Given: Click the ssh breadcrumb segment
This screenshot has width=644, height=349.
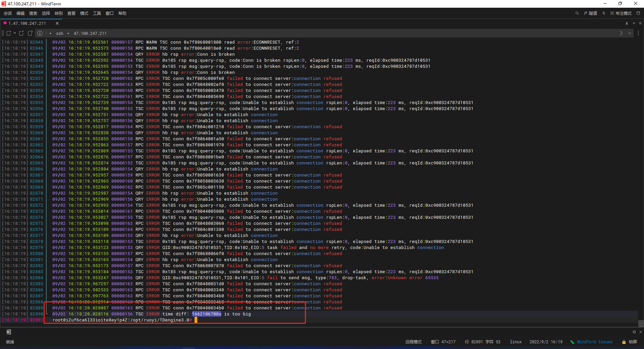Looking at the screenshot, I should click(x=59, y=34).
